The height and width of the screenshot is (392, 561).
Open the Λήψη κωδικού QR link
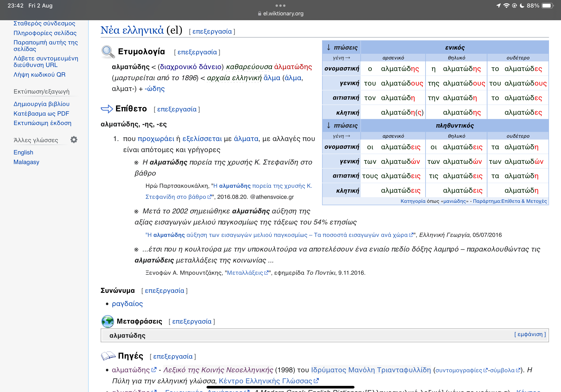[39, 74]
